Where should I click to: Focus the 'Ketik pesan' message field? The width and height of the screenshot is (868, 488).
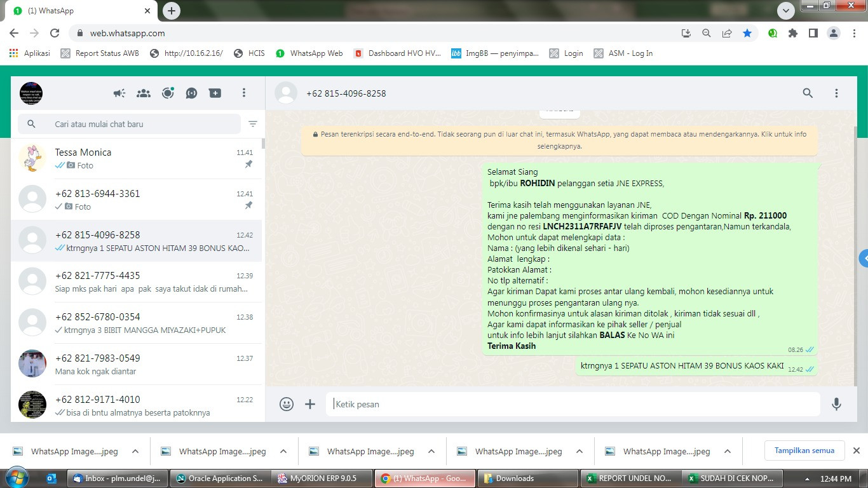pyautogui.click(x=573, y=404)
